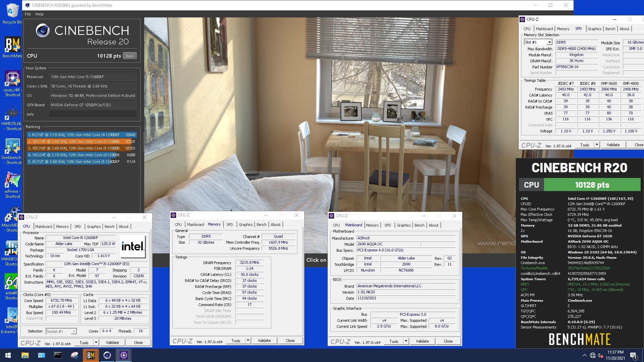Click the Run button next to CPU score
The width and height of the screenshot is (644, 362).
129,56
